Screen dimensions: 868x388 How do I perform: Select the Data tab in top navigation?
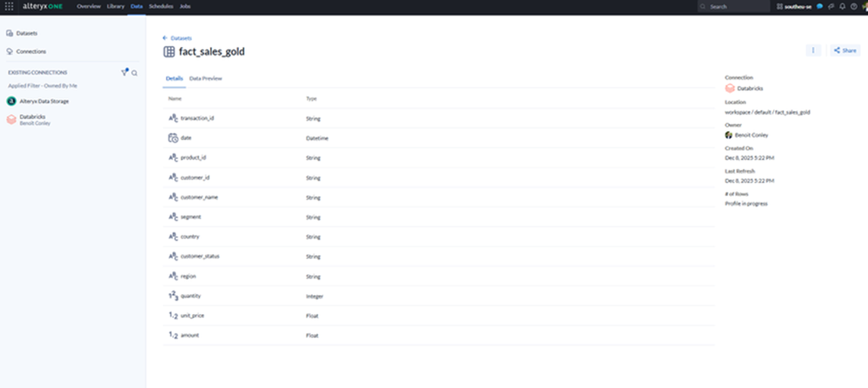[136, 7]
